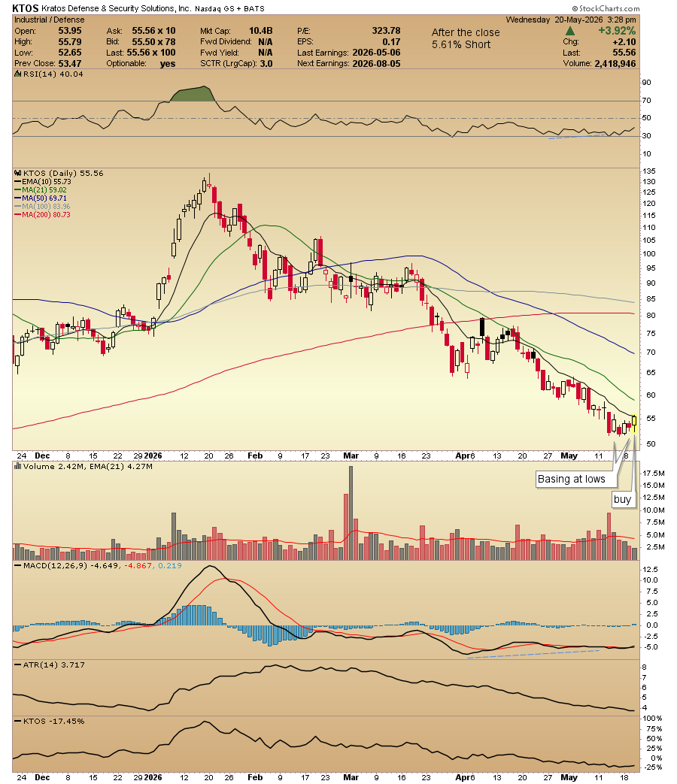
Task: Click the MACD histogram value 0.219
Action: click(x=170, y=565)
